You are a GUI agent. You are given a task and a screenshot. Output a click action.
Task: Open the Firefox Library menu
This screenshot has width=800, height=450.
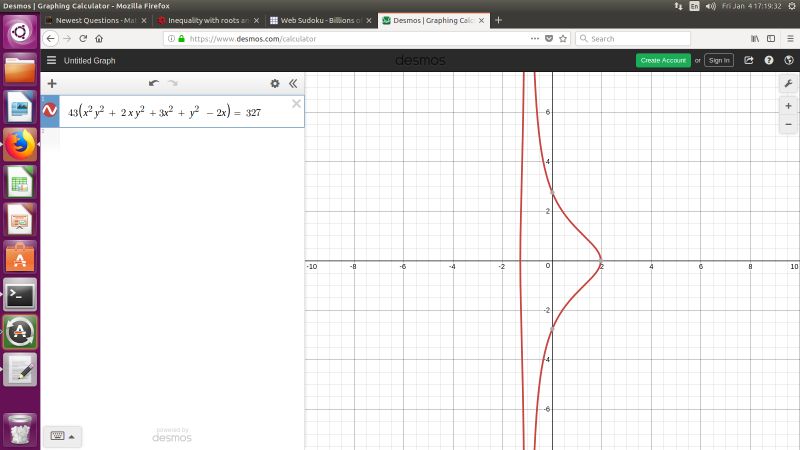[755, 39]
